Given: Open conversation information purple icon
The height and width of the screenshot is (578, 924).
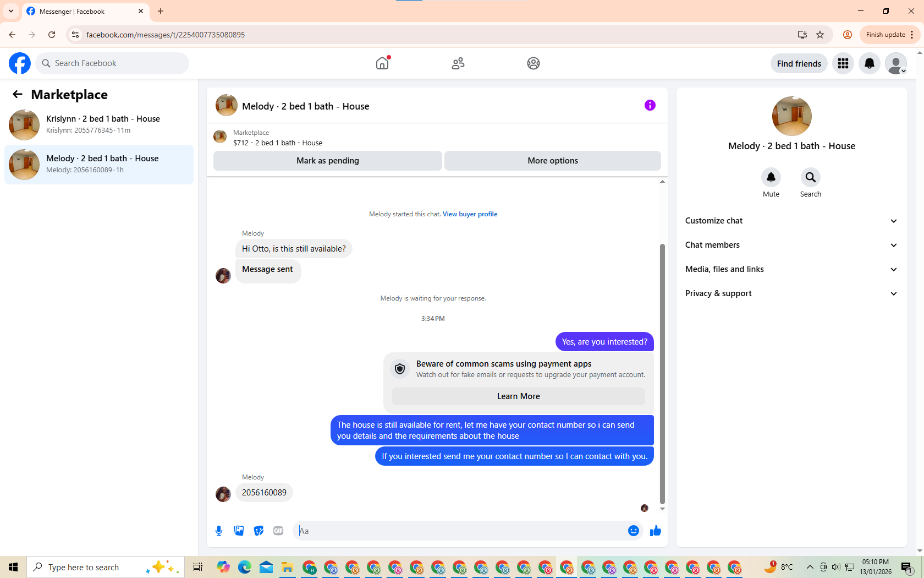Looking at the screenshot, I should pos(650,105).
